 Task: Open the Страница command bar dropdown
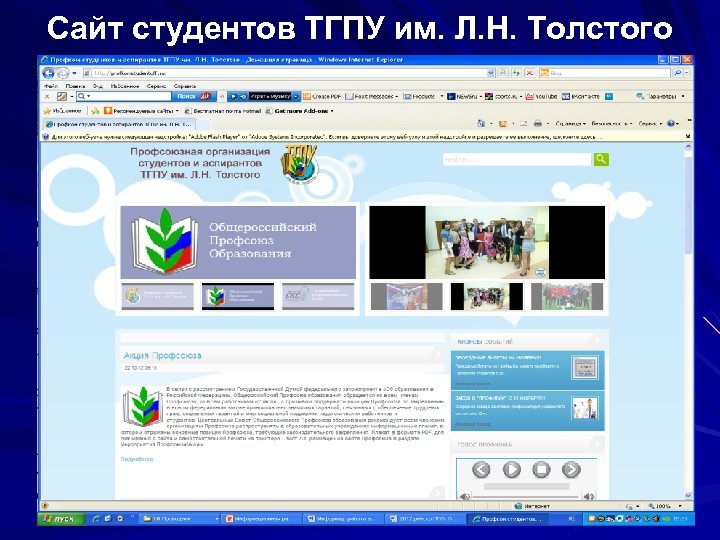(x=570, y=123)
